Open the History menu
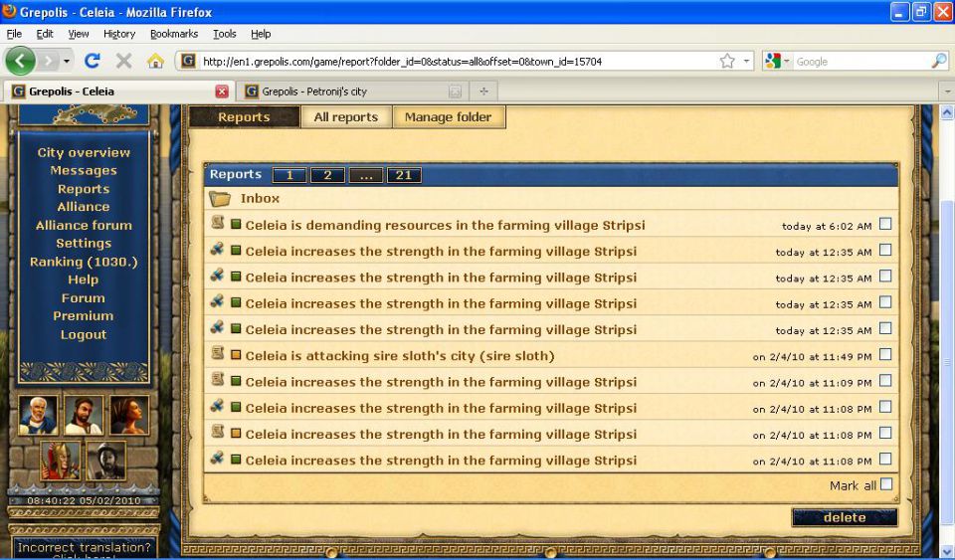This screenshot has height=560, width=955. point(119,34)
